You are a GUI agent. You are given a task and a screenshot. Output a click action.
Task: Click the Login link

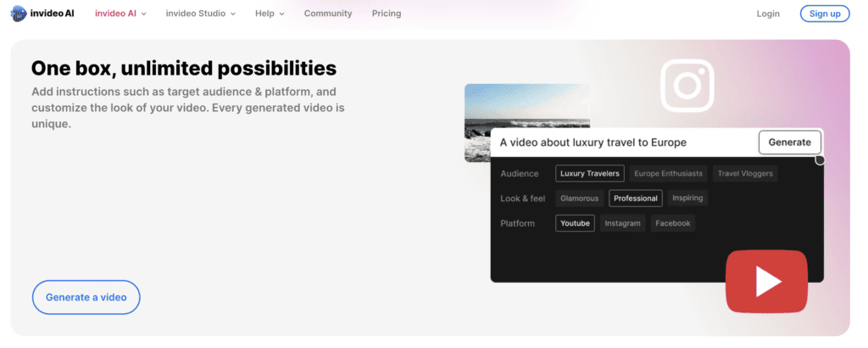pos(768,14)
